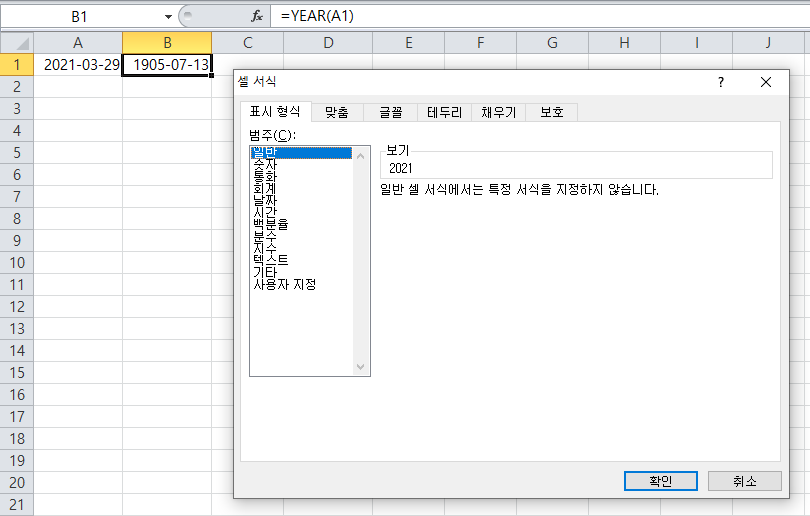Viewport: 810px width, 516px height.
Task: Select 사용자 지정 in the category list
Action: [301, 284]
